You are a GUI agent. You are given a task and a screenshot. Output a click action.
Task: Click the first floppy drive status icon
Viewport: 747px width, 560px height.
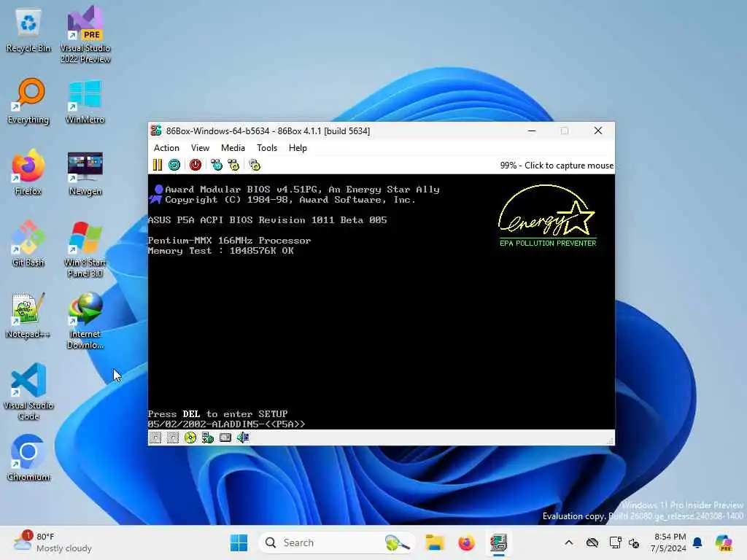[x=155, y=437]
